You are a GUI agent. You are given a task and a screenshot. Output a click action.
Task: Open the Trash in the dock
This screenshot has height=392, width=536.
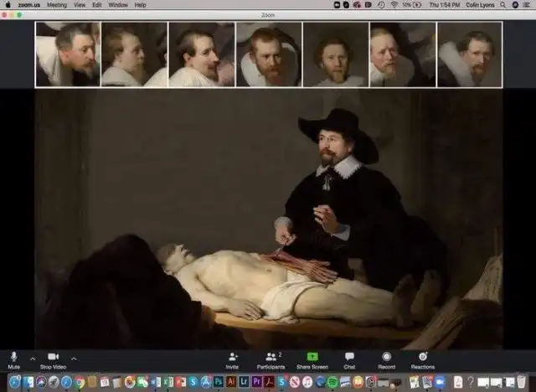[521, 382]
